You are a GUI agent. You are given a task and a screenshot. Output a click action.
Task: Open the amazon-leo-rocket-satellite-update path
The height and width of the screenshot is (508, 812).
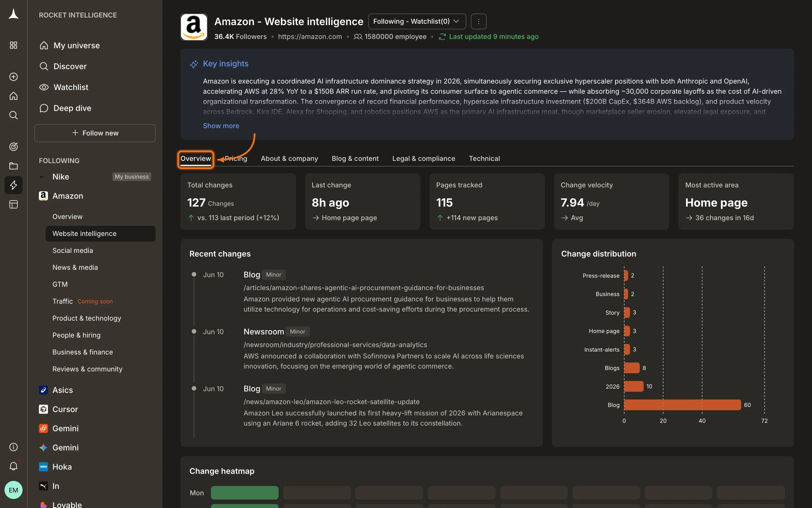(x=332, y=402)
